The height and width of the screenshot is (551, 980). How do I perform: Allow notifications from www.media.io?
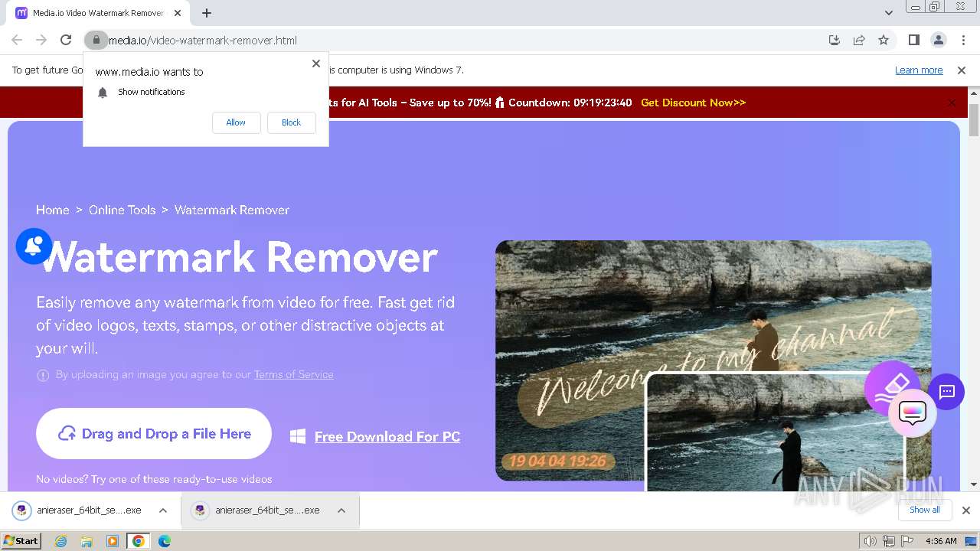tap(236, 122)
